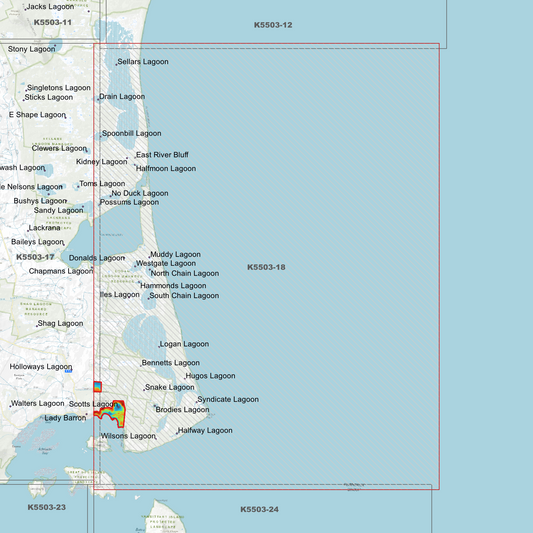Select the Syndicate Lagoon label
The image size is (533, 533).
[228, 399]
